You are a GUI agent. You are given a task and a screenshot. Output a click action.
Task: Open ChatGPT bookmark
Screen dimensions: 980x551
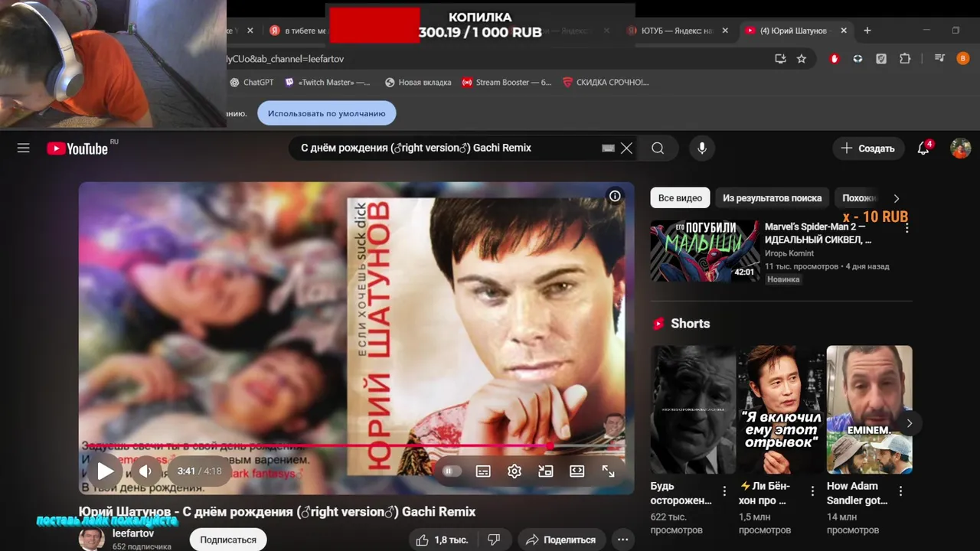point(252,83)
